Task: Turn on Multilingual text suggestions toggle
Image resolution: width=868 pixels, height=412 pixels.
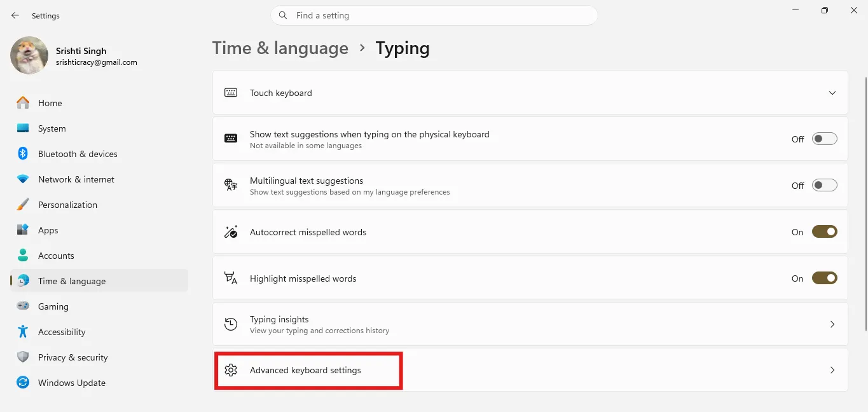Action: pos(825,186)
